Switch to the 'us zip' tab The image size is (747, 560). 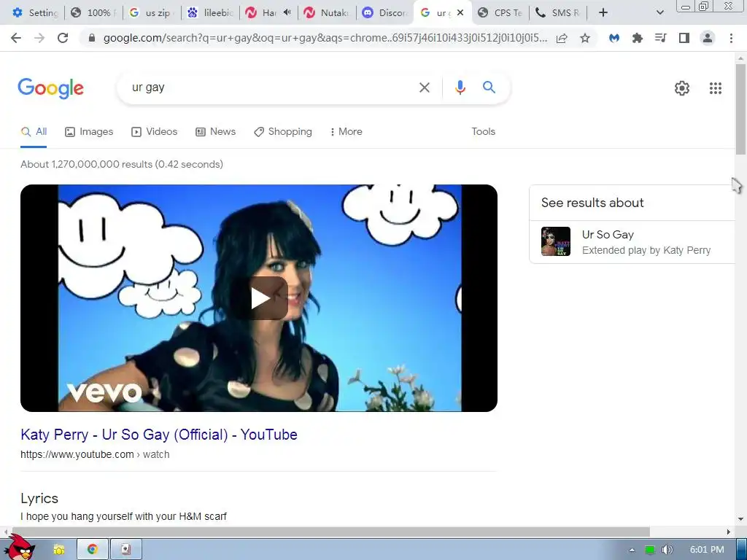(152, 13)
